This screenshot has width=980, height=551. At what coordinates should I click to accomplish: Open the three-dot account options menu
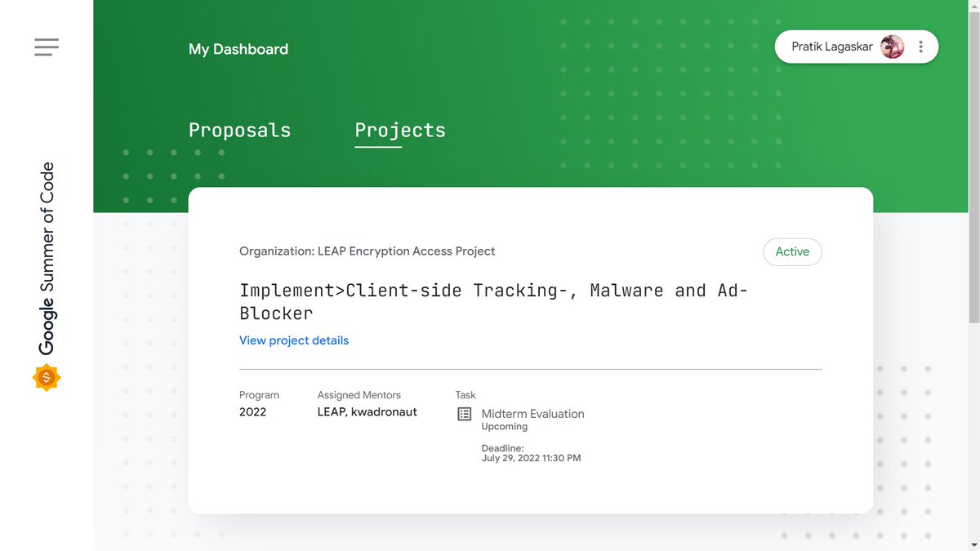pos(921,47)
